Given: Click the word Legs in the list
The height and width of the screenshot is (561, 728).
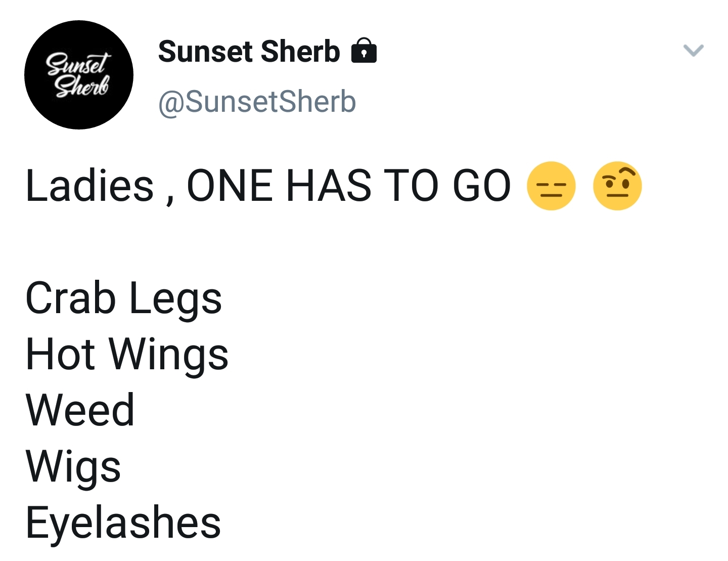Looking at the screenshot, I should click(176, 299).
